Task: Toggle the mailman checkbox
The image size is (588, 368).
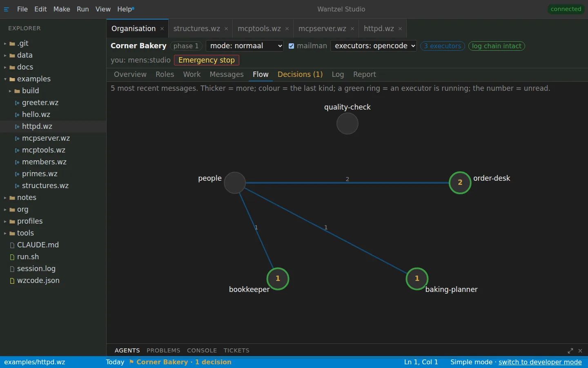Action: 292,46
